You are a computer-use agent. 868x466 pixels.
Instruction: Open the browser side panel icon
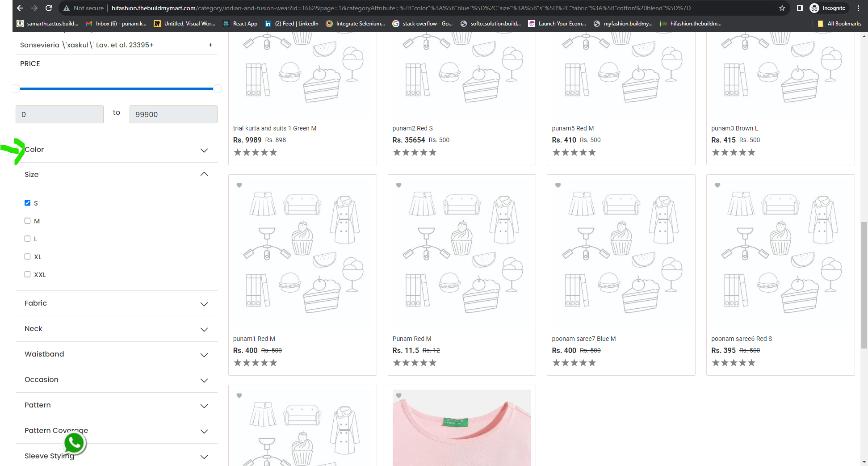point(800,8)
